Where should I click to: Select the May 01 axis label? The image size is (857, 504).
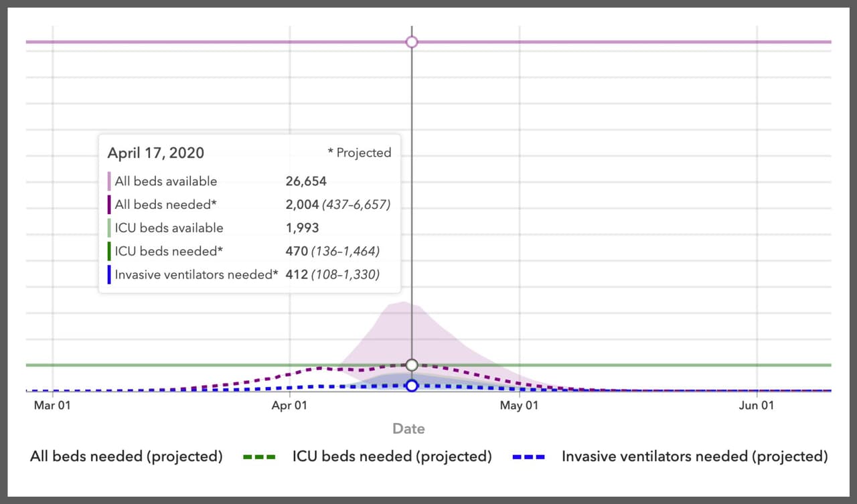click(x=520, y=406)
